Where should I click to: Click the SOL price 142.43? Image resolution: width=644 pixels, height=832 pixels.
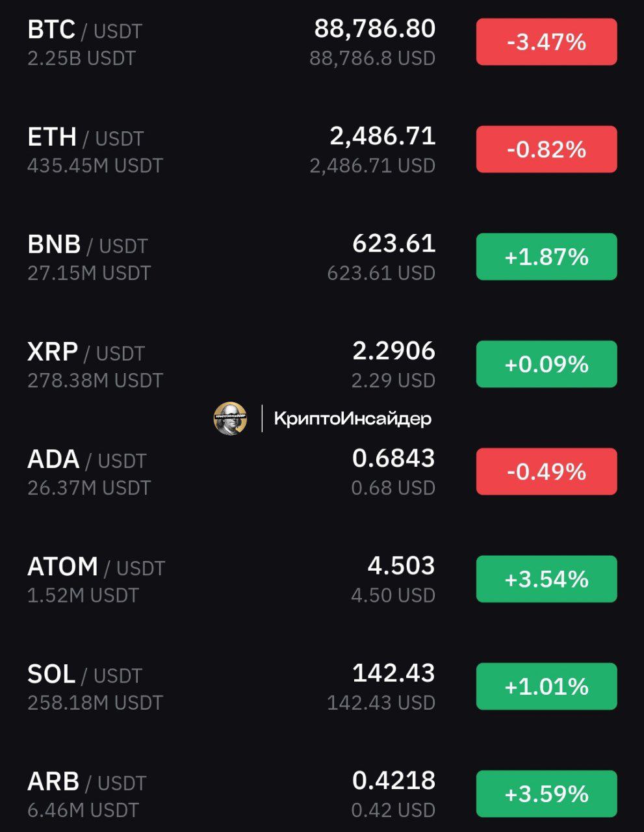click(x=394, y=673)
